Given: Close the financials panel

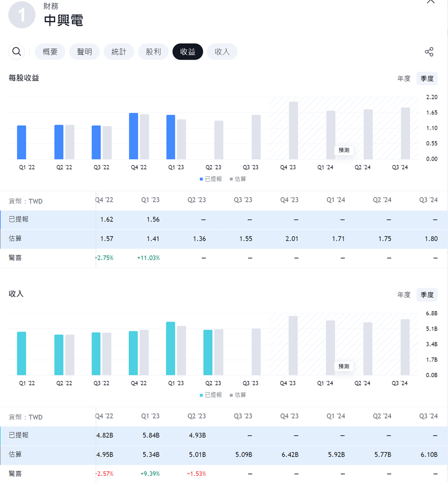Looking at the screenshot, I should [430, 2].
